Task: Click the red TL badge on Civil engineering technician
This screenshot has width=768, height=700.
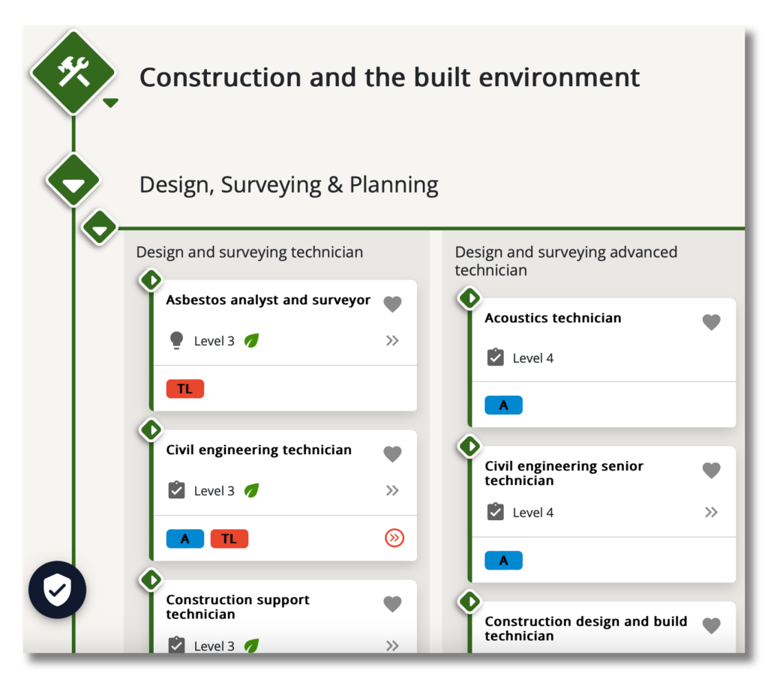Action: (229, 539)
